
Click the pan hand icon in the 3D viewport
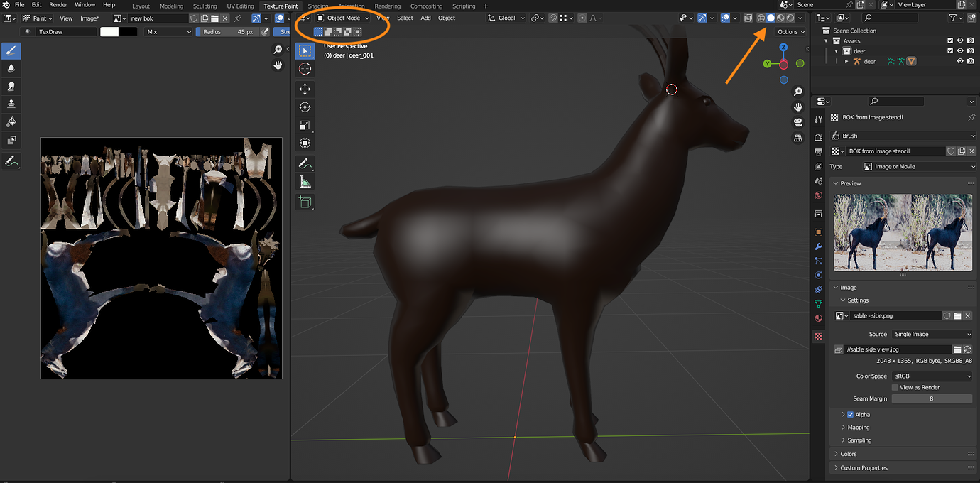(x=798, y=107)
